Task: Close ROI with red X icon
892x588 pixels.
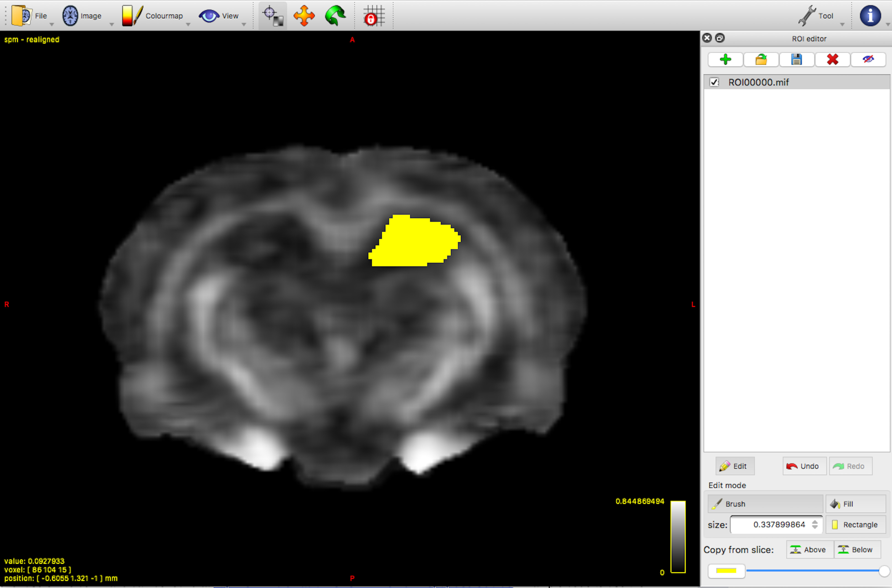Action: pyautogui.click(x=832, y=60)
